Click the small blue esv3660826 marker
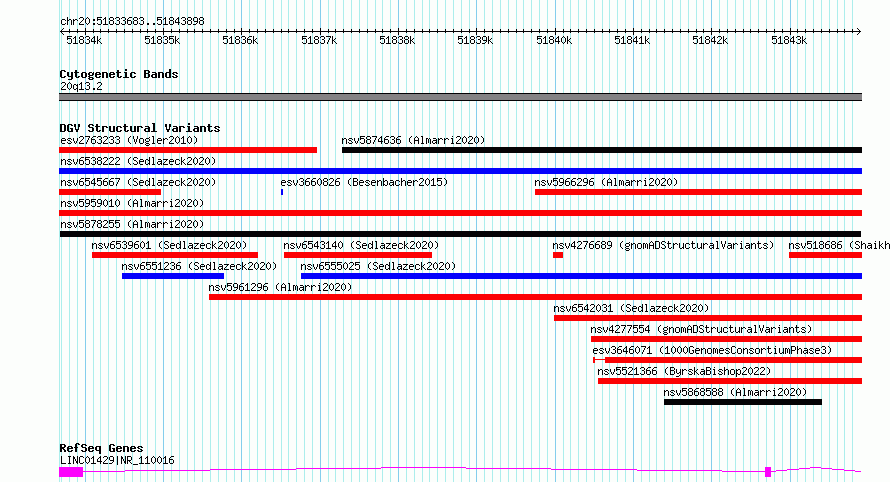This screenshot has width=890, height=482. coord(282,192)
